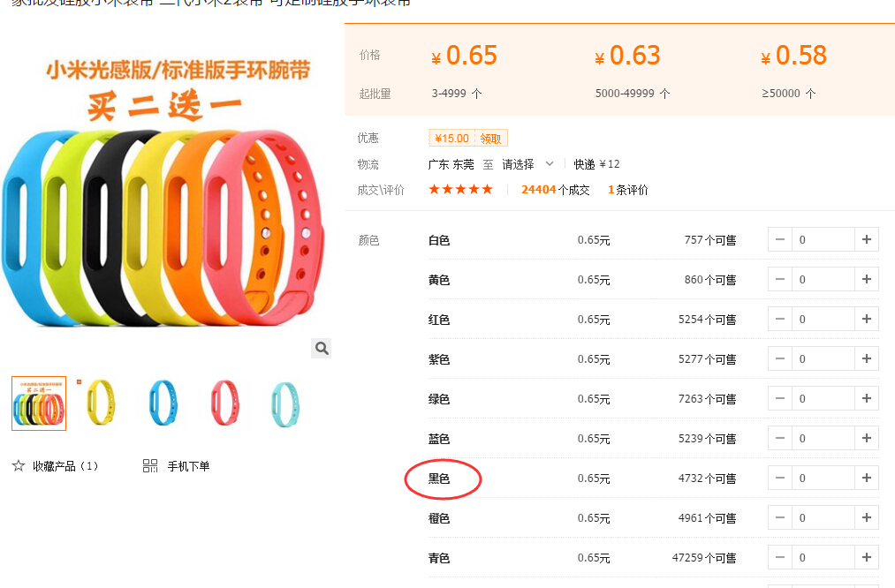Click the 黑色 color label
The image size is (895, 588).
pyautogui.click(x=439, y=478)
